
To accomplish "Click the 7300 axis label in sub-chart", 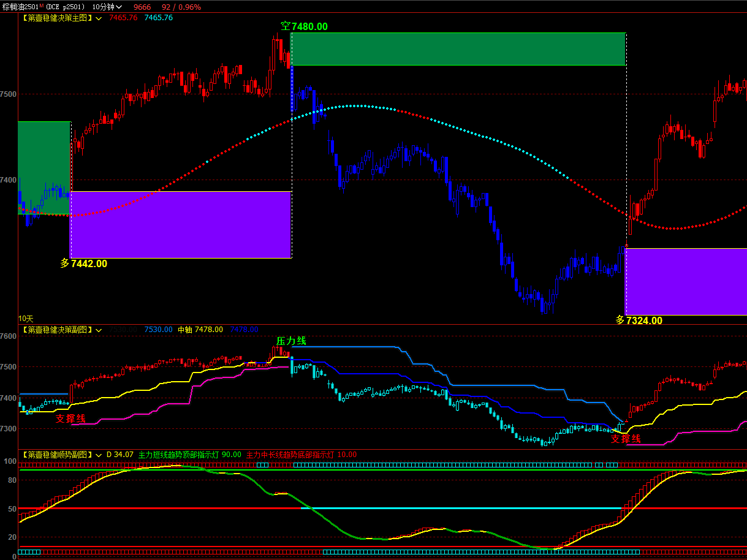I will point(9,428).
